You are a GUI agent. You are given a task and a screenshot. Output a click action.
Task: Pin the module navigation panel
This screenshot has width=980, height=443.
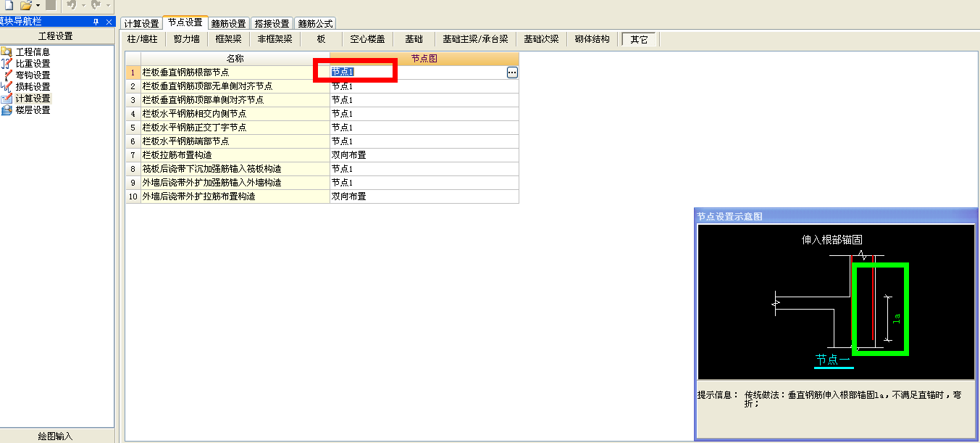[x=96, y=22]
